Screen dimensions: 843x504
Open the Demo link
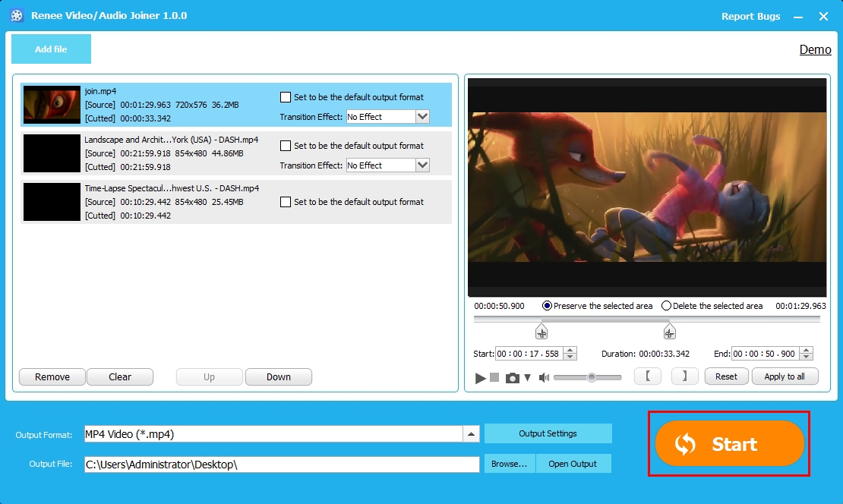tap(815, 49)
